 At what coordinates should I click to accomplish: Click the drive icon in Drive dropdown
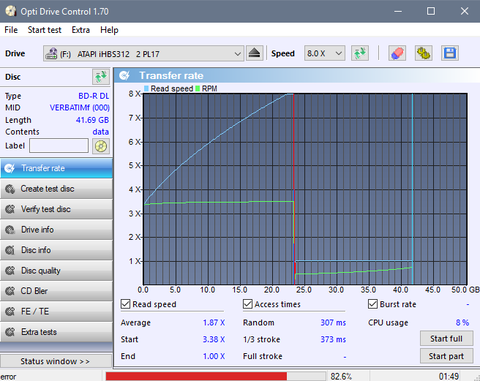point(52,53)
